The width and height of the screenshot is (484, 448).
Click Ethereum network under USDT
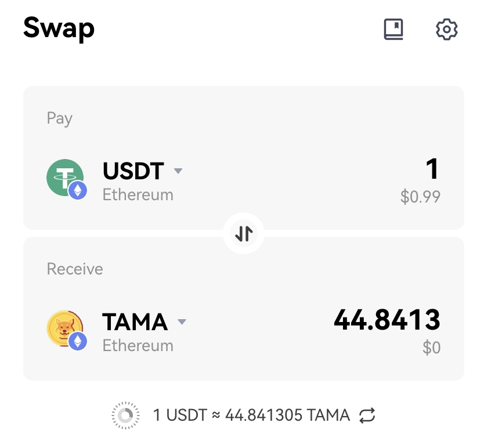[x=138, y=195]
